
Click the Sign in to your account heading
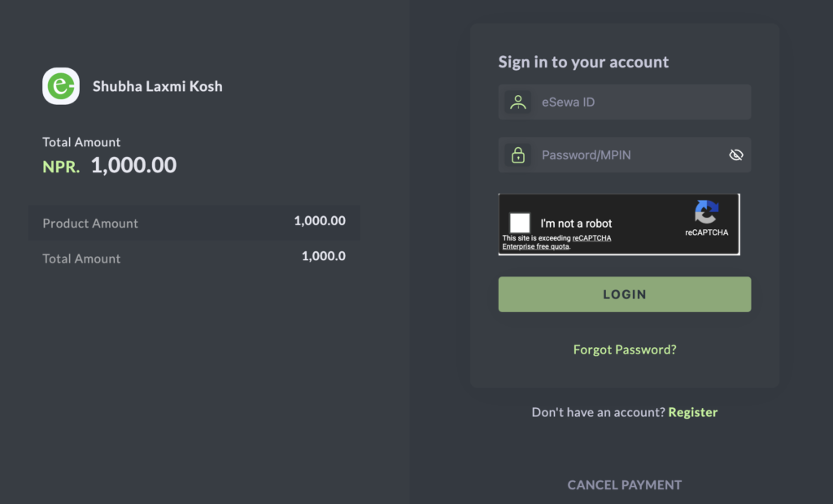pyautogui.click(x=583, y=62)
